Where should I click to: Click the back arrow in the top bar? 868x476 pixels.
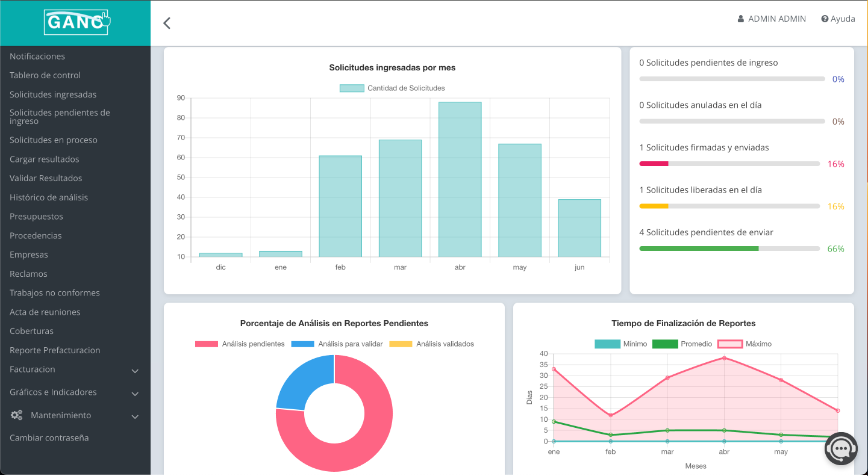coord(166,23)
